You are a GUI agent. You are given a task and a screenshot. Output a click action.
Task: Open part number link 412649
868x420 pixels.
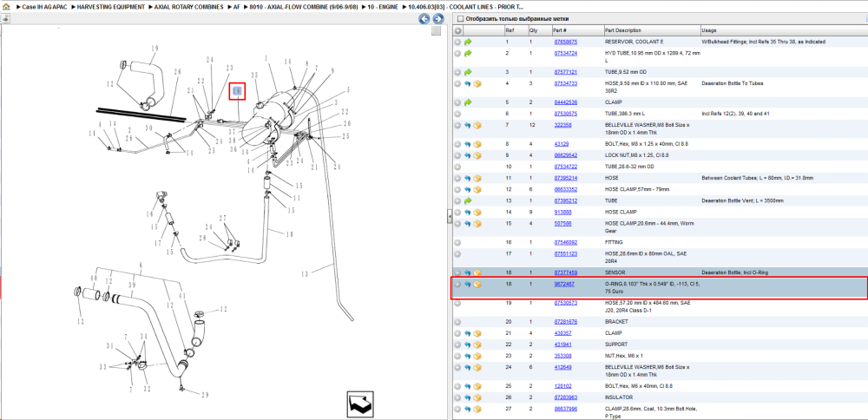563,367
